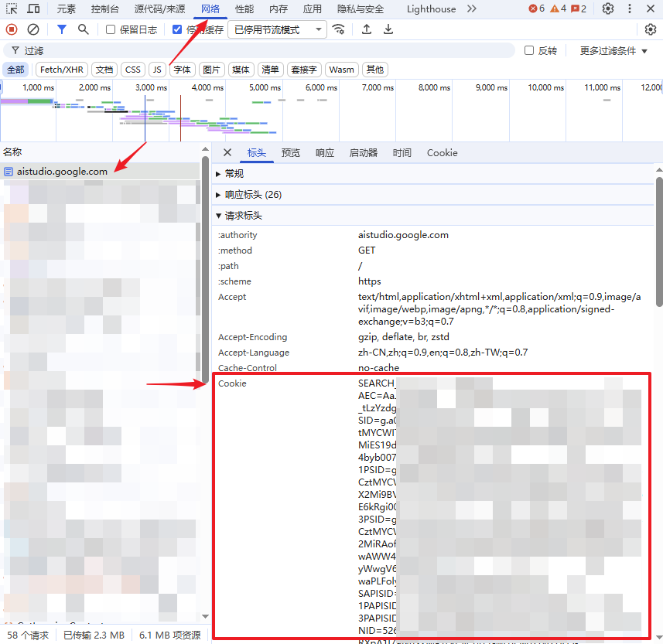Image resolution: width=663 pixels, height=644 pixels.
Task: Open network conditions Wi-Fi icon
Action: click(x=339, y=29)
